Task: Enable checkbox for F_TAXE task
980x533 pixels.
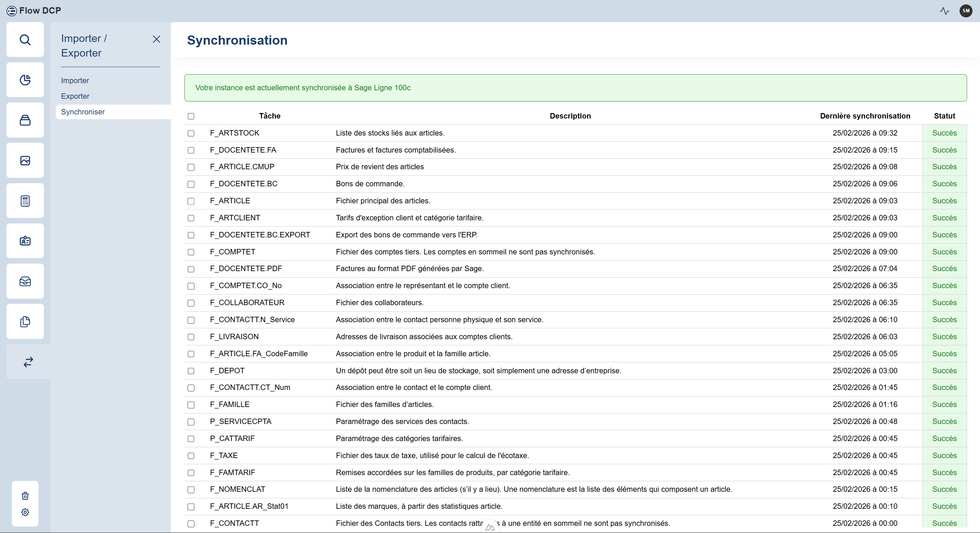Action: [x=191, y=456]
